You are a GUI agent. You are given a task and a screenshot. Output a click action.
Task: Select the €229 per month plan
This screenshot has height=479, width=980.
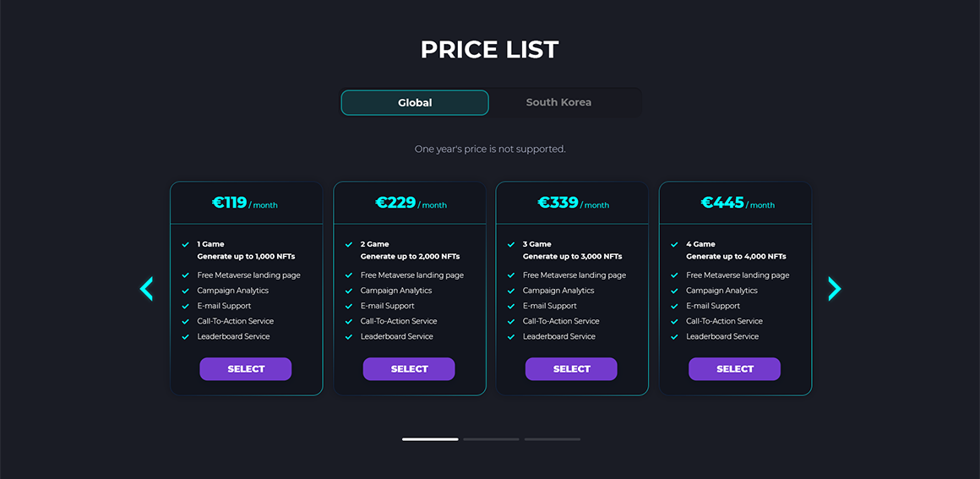(x=409, y=369)
